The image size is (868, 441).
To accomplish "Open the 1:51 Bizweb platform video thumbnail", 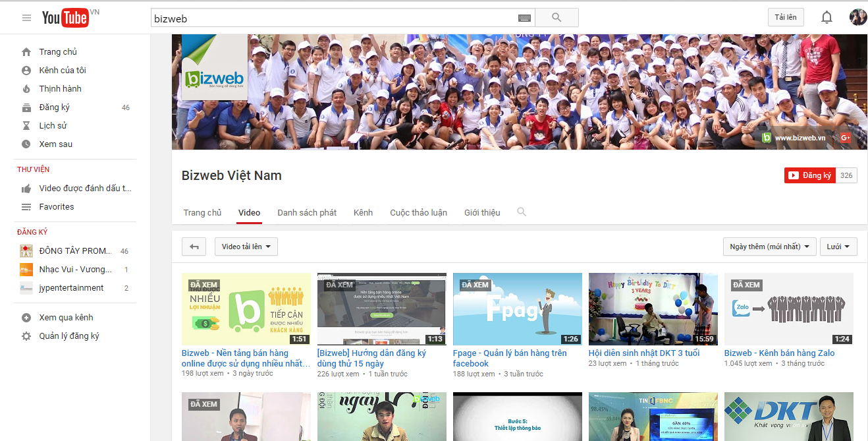I will pyautogui.click(x=246, y=309).
